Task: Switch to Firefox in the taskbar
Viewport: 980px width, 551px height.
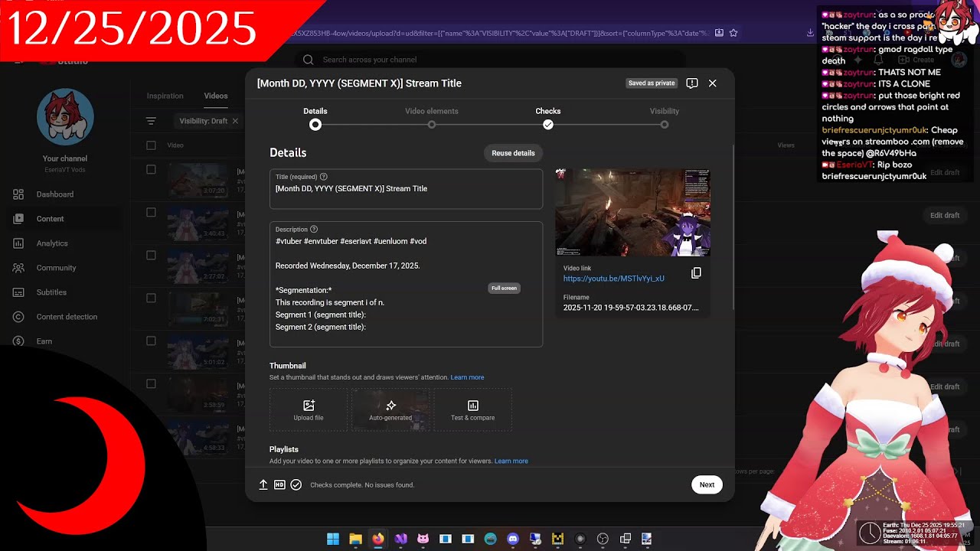Action: [378, 539]
